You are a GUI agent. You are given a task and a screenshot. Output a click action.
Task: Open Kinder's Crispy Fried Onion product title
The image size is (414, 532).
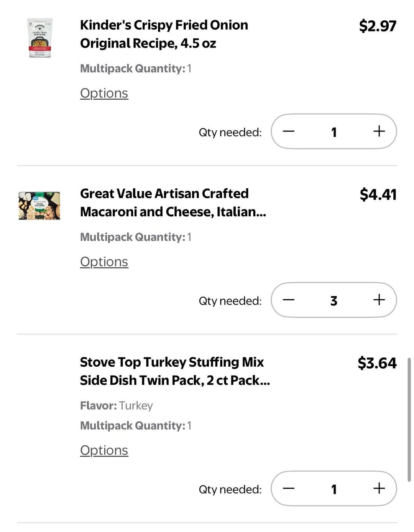(164, 34)
